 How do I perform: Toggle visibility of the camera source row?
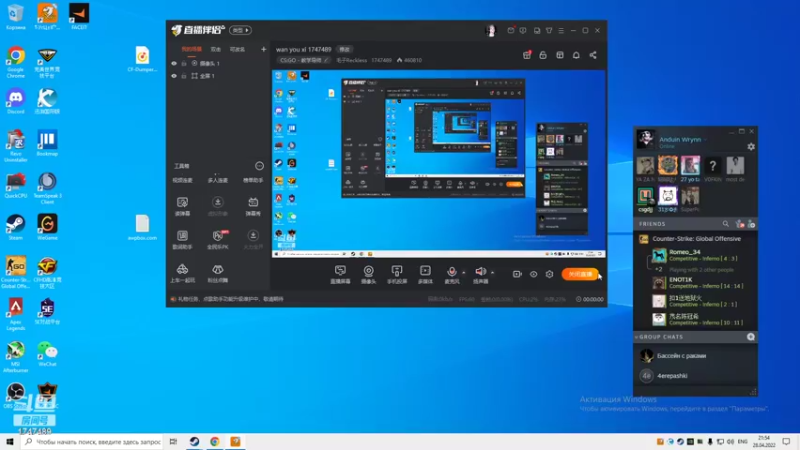click(x=174, y=64)
